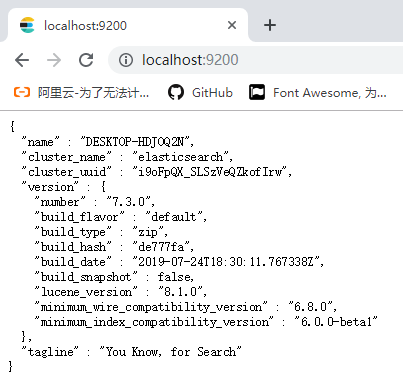The width and height of the screenshot is (403, 387).
Task: Open the 阿里云 bookmark
Action: [81, 93]
